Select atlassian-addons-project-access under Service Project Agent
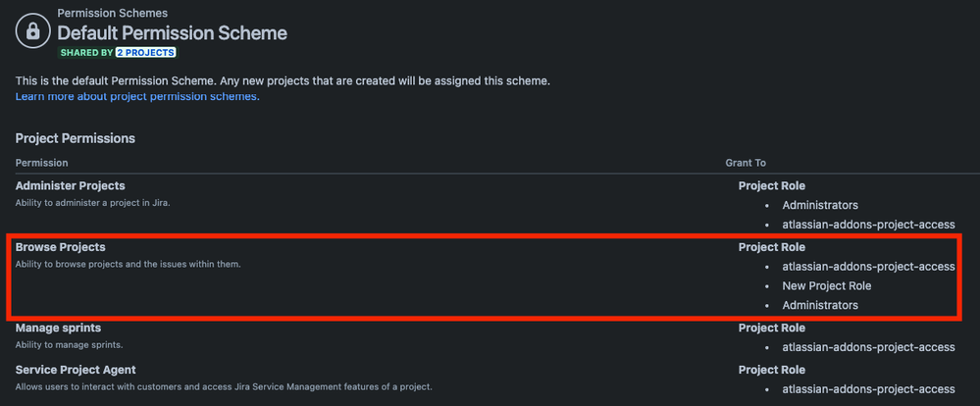Viewport: 980px width, 406px height. (x=869, y=388)
